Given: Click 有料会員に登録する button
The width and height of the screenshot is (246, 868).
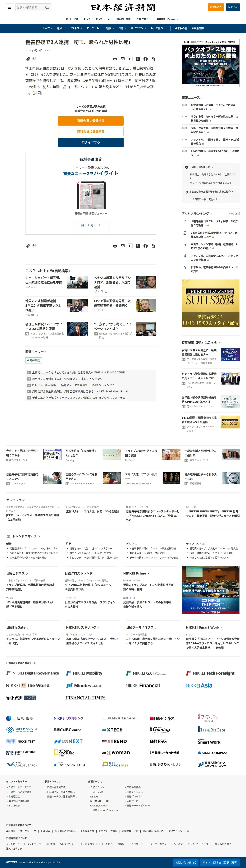Looking at the screenshot, I should tap(91, 121).
